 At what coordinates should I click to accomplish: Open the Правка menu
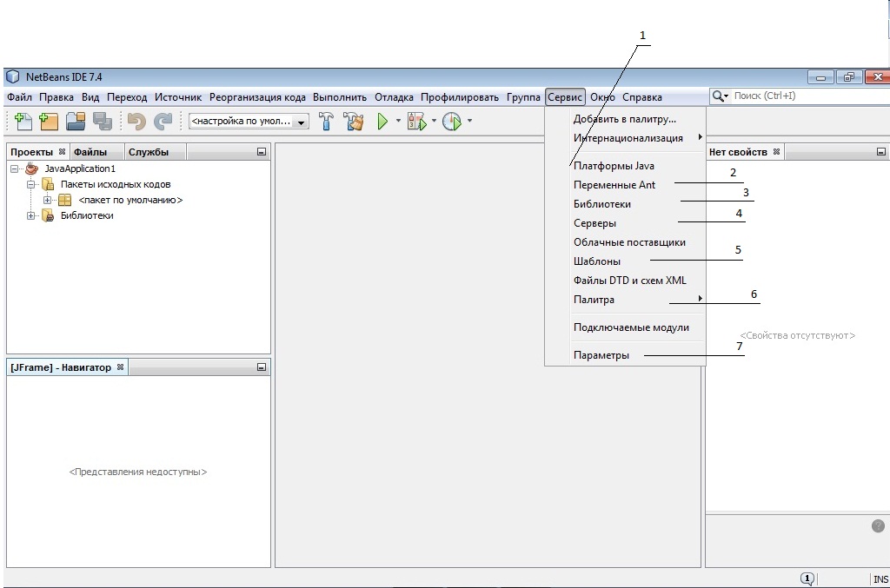pyautogui.click(x=56, y=97)
